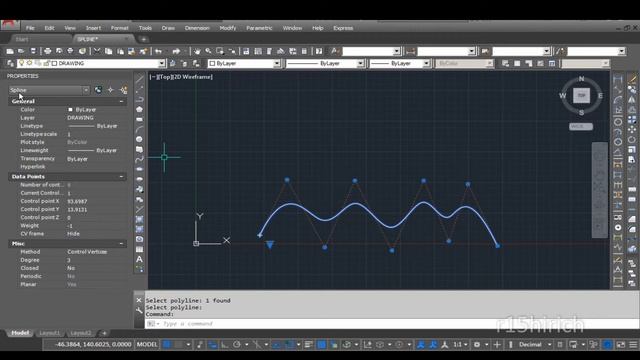Toggle lineweight display in status bar
Screen dimensions: 640x360
(x=309, y=344)
